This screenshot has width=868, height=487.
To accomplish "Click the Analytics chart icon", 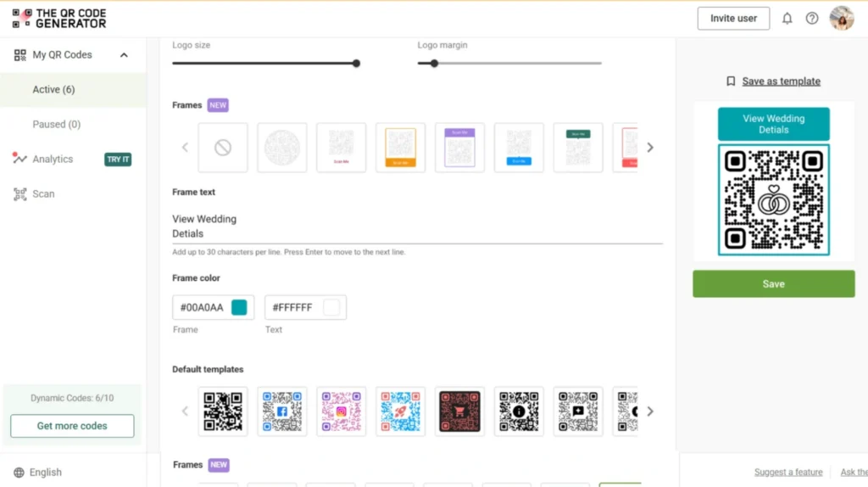I will 20,159.
